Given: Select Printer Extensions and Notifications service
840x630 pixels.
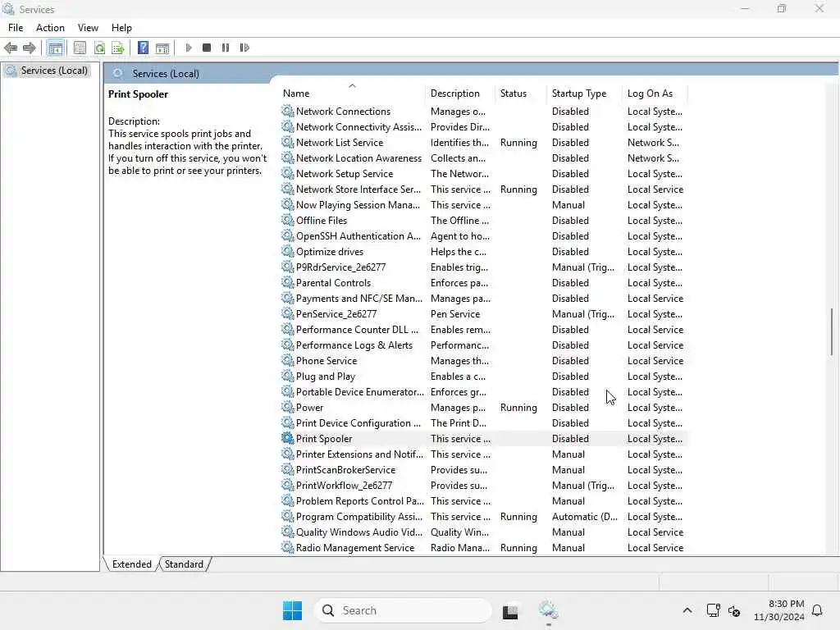Looking at the screenshot, I should [483, 454].
